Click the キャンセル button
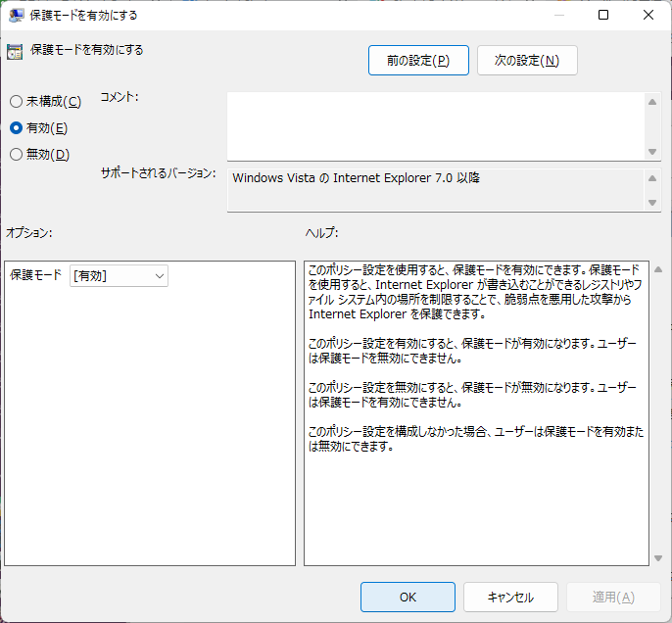The height and width of the screenshot is (623, 672). click(x=510, y=597)
